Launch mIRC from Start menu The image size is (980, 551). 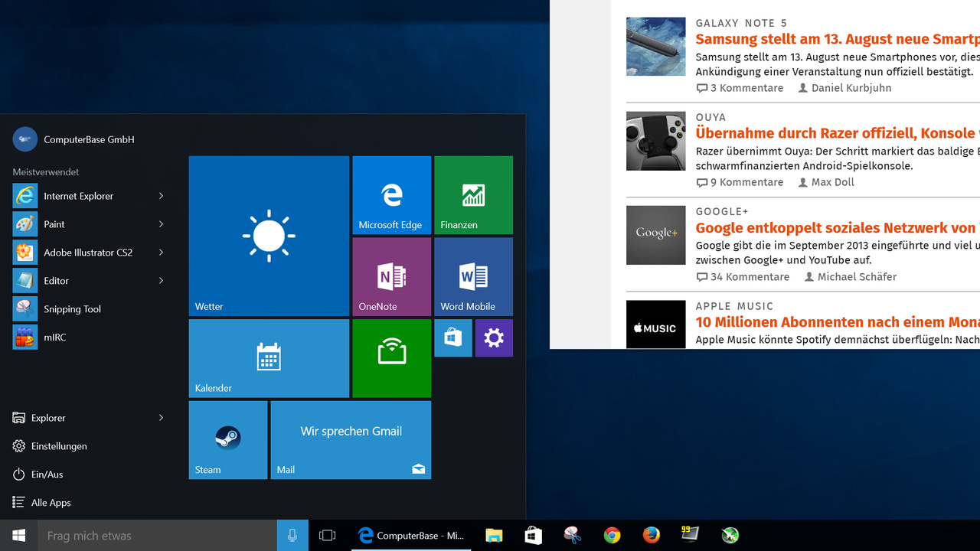coord(89,337)
